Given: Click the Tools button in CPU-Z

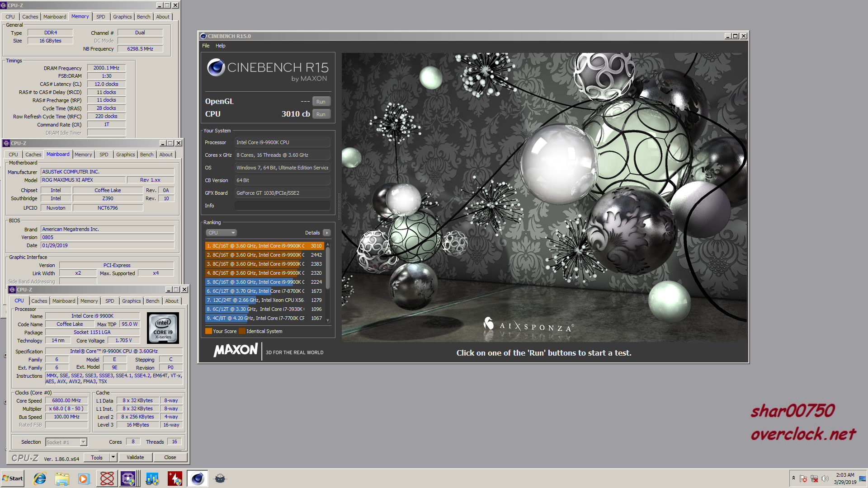Looking at the screenshot, I should (x=97, y=457).
